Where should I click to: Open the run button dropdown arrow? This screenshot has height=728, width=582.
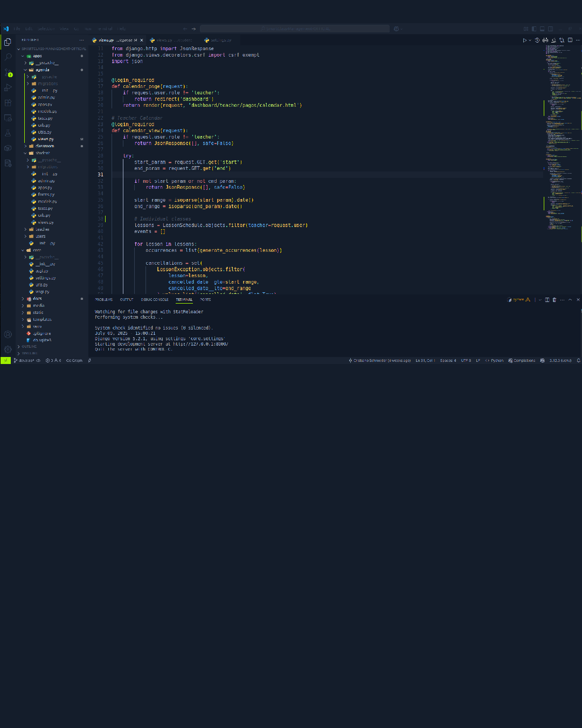530,40
